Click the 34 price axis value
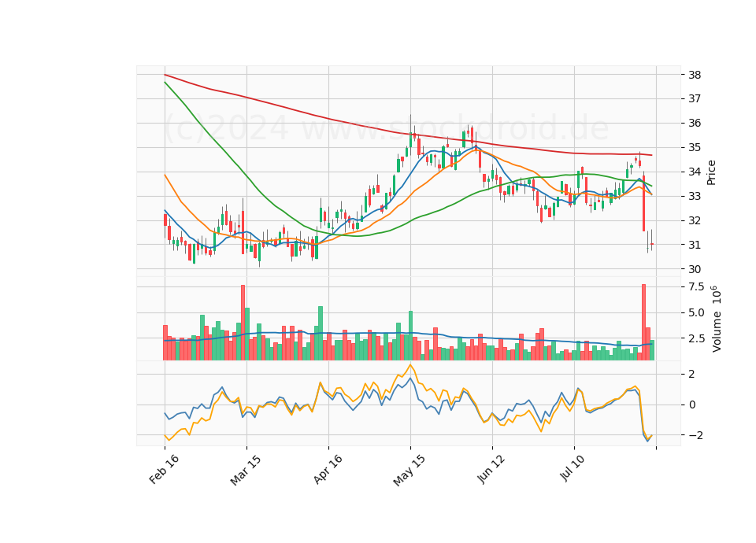The image size is (756, 543). pyautogui.click(x=695, y=172)
